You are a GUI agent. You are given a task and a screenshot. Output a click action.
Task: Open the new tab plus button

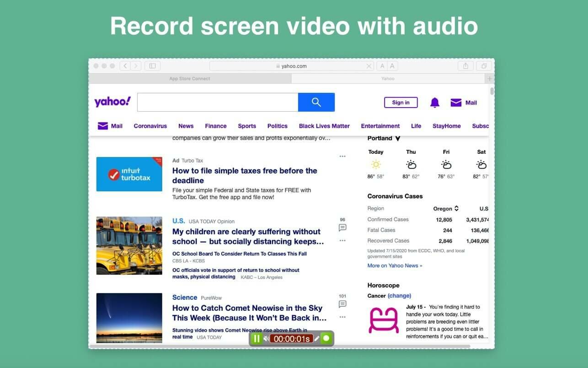point(490,79)
